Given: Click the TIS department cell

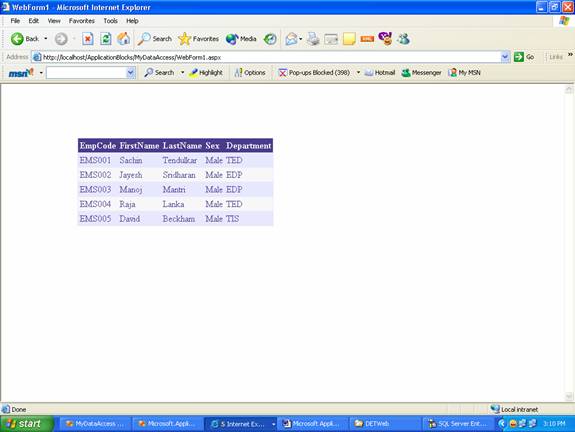Looking at the screenshot, I should coord(232,219).
